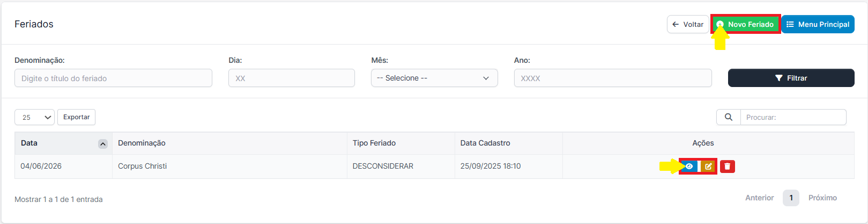Click the blue eye view icon
868x224 pixels.
(689, 167)
